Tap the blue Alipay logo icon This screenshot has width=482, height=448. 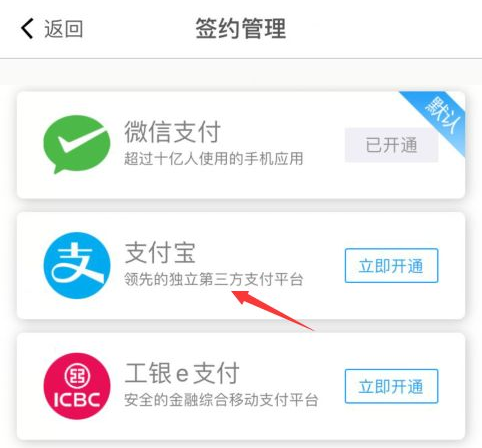click(x=77, y=265)
